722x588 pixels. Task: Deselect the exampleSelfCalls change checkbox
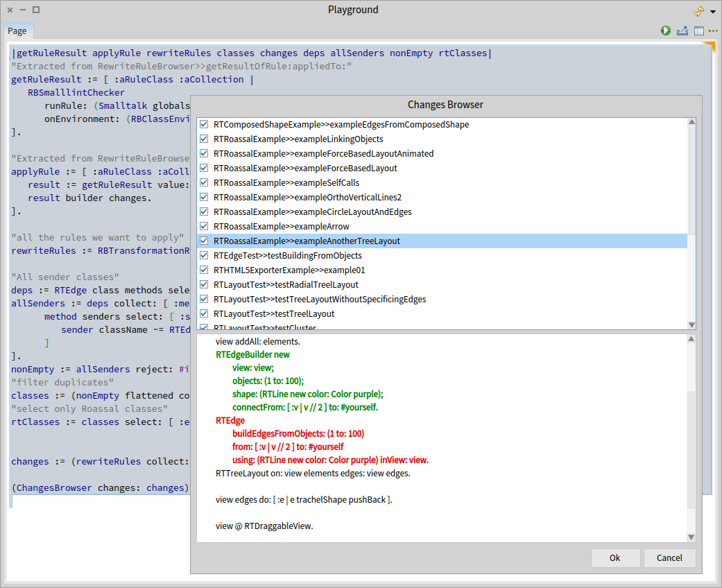(x=204, y=183)
